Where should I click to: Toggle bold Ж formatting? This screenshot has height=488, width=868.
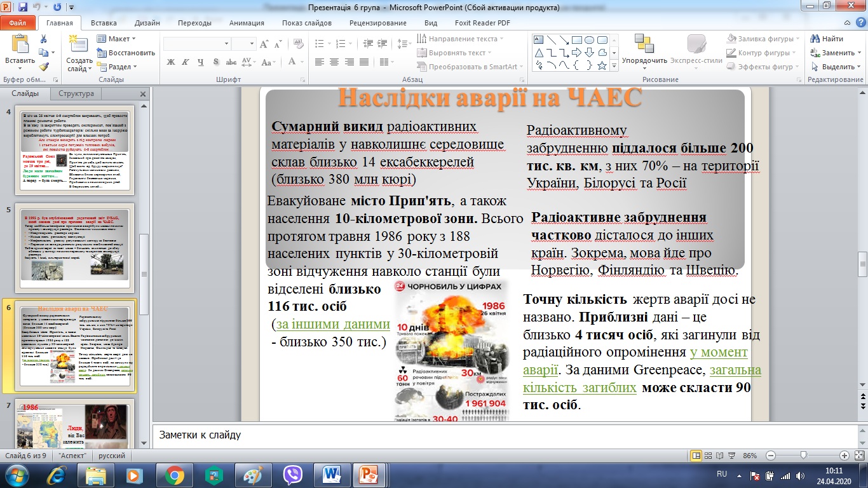170,62
